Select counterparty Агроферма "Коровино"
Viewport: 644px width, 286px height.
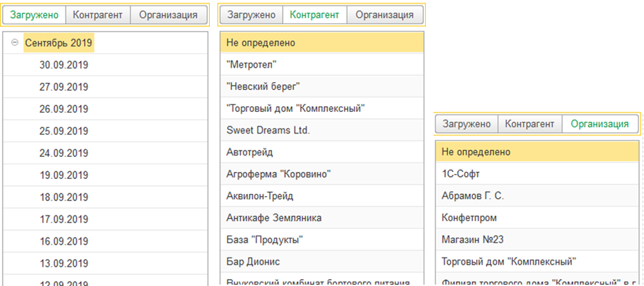point(322,174)
